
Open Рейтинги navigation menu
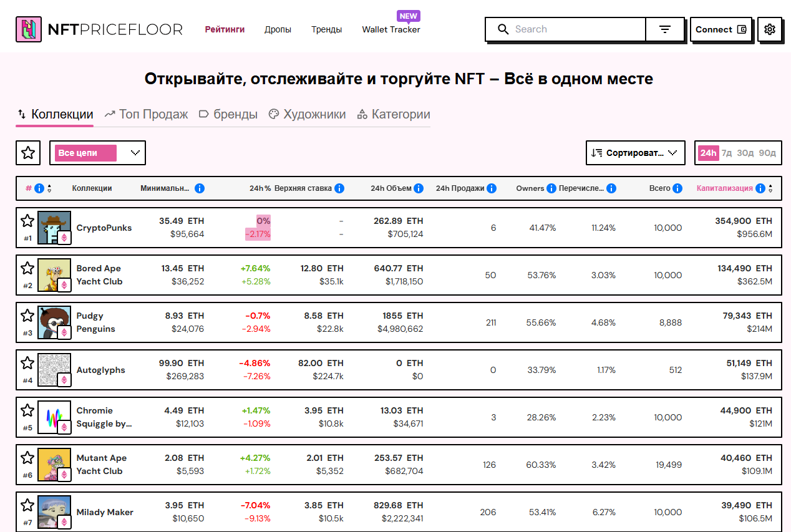(x=225, y=29)
